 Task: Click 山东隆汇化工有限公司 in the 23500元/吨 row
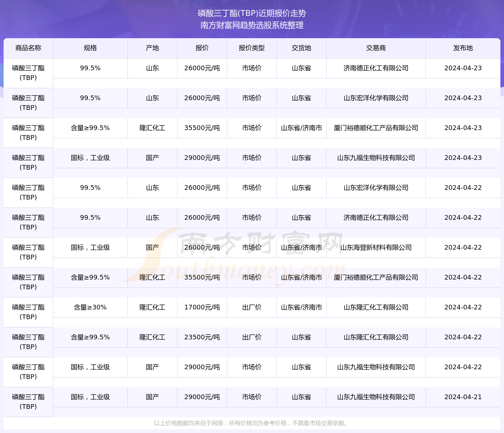pyautogui.click(x=376, y=337)
